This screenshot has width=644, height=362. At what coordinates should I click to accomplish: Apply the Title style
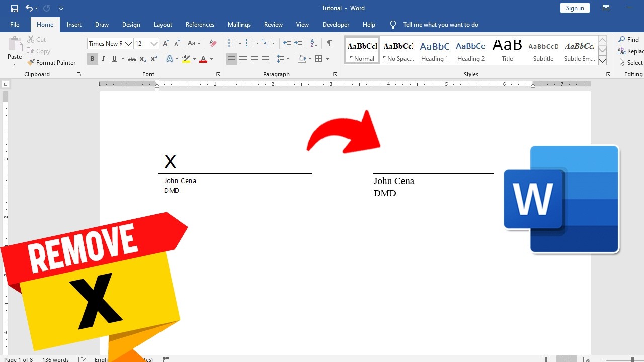coord(507,51)
